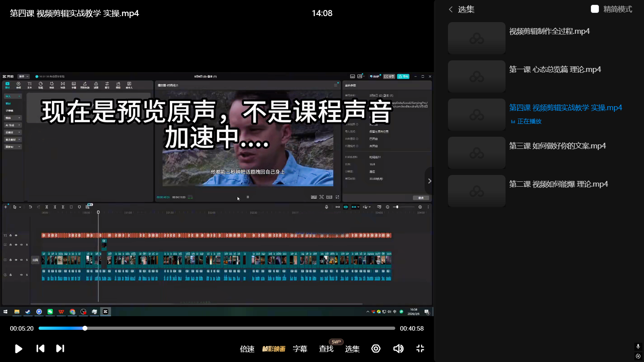Image resolution: width=644 pixels, height=362 pixels.
Task: Exit fullscreen using the shrink icon
Action: tap(420, 348)
